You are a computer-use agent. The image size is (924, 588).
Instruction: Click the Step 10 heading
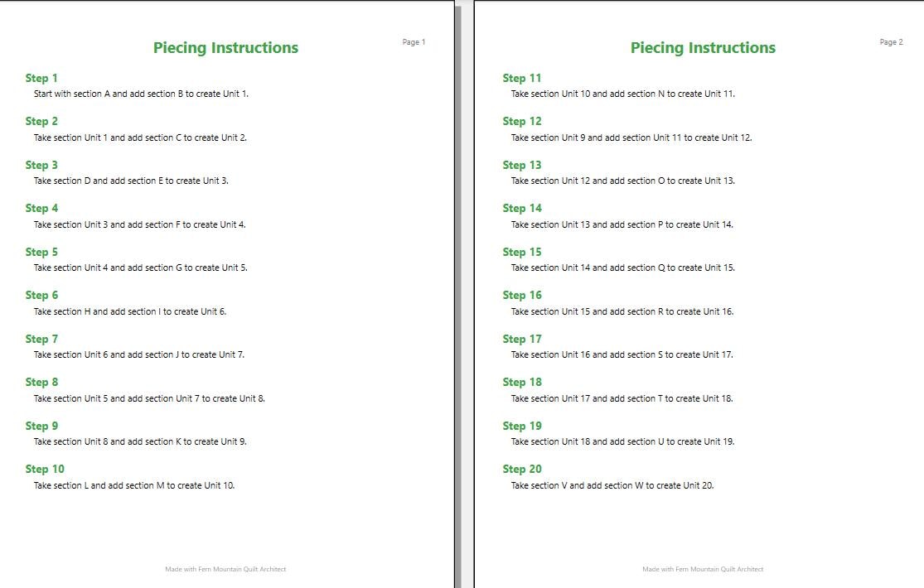click(45, 469)
